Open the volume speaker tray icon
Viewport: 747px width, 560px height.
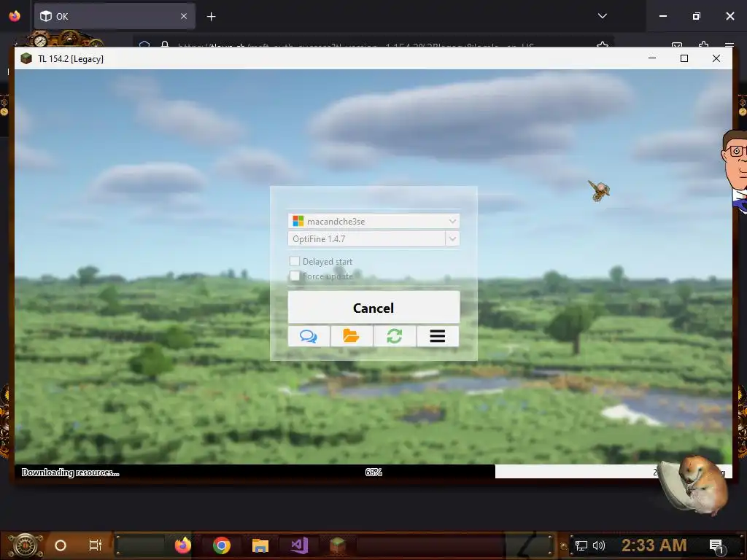(599, 545)
